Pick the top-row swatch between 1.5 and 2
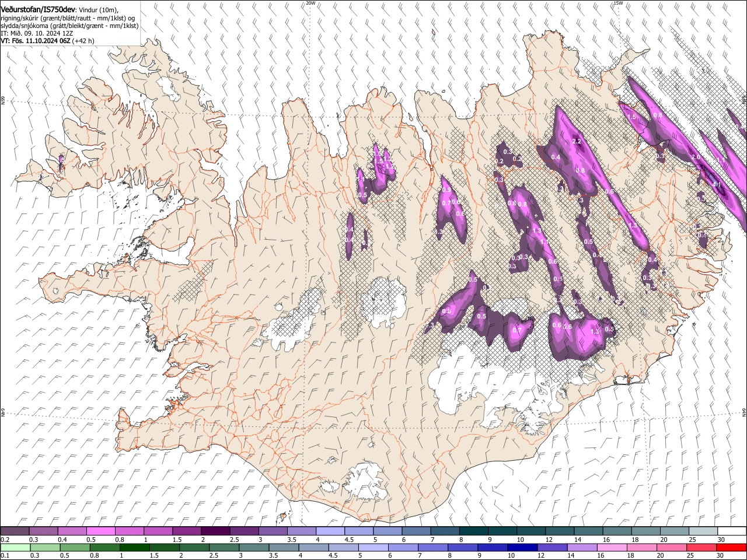 pyautogui.click(x=186, y=531)
